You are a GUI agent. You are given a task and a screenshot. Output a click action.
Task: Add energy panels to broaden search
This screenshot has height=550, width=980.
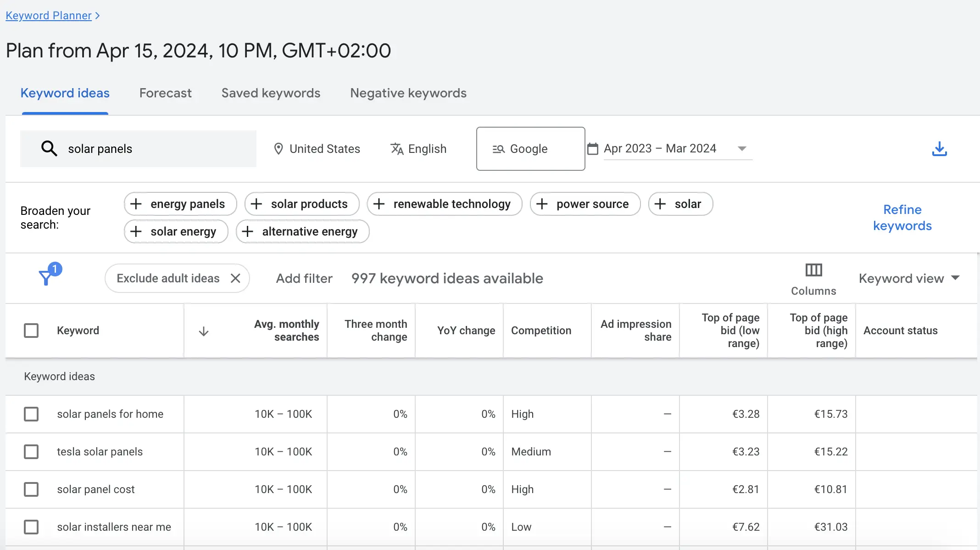point(180,204)
